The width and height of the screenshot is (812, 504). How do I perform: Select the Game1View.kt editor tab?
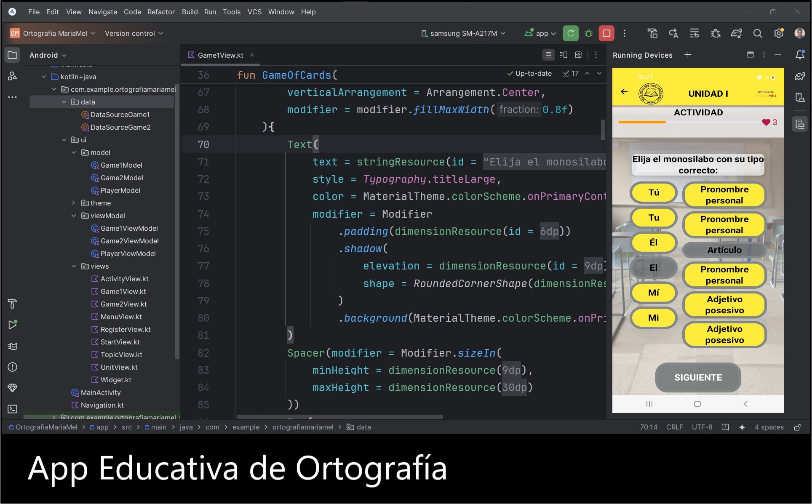220,55
